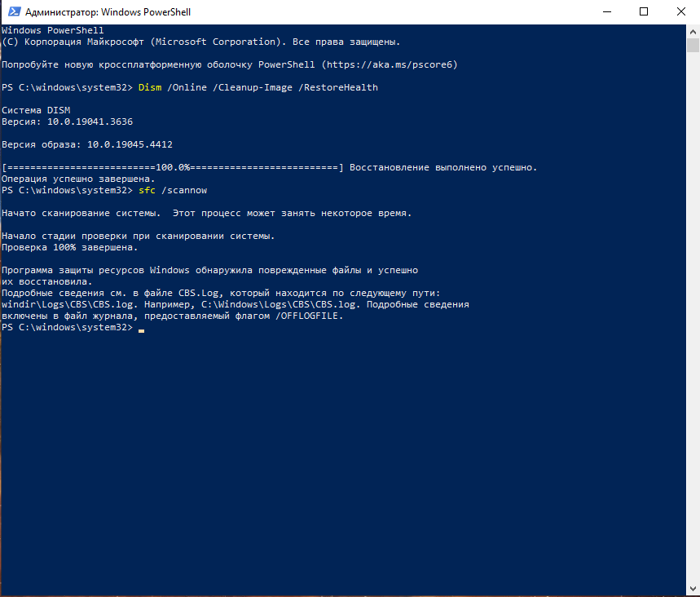Click the blinking cursor at the last prompt
This screenshot has width=700, height=597.
tap(141, 329)
